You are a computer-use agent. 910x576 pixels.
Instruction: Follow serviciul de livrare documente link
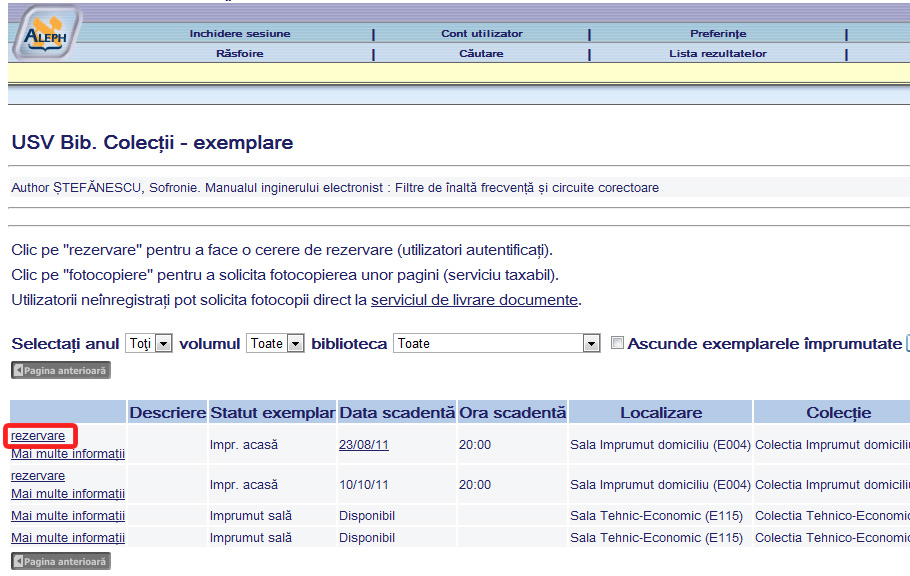474,300
